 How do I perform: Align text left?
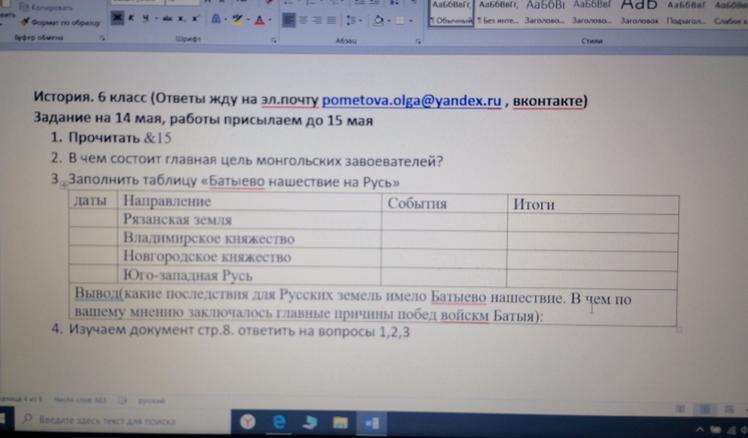pos(289,20)
